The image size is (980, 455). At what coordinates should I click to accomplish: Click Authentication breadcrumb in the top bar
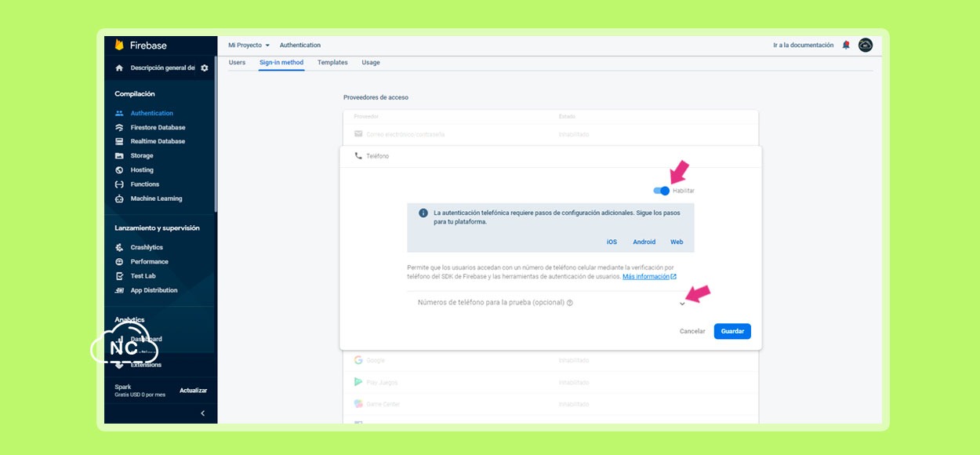300,45
